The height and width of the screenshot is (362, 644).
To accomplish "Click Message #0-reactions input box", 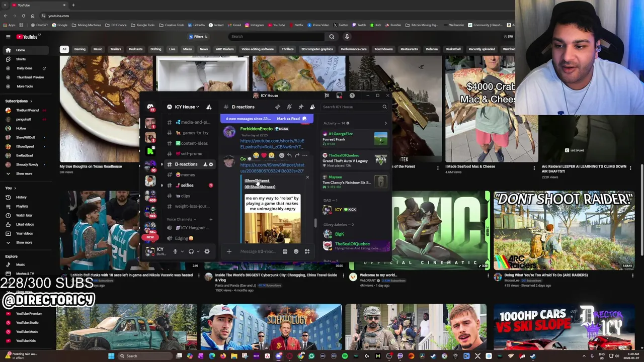I will (x=258, y=251).
